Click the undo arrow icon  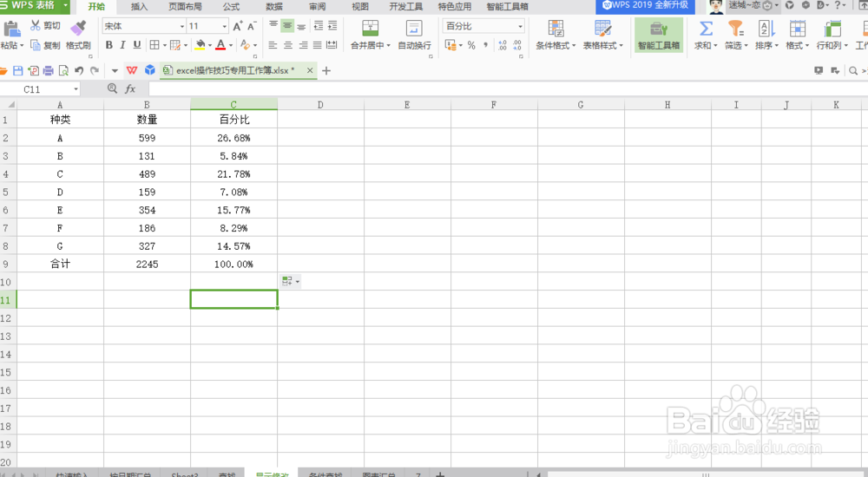(79, 70)
